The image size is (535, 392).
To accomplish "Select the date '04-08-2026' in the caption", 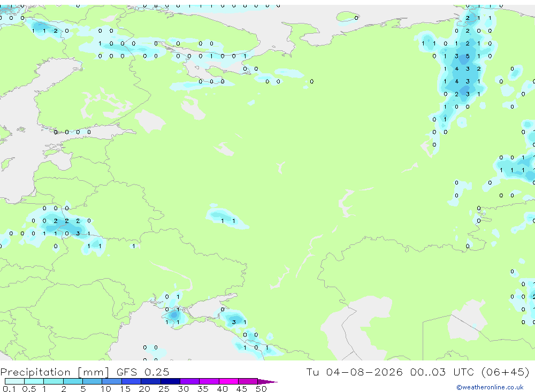I will click(x=364, y=372).
